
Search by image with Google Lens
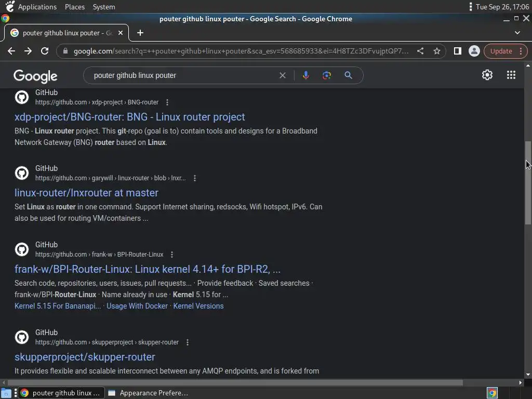[x=327, y=75]
